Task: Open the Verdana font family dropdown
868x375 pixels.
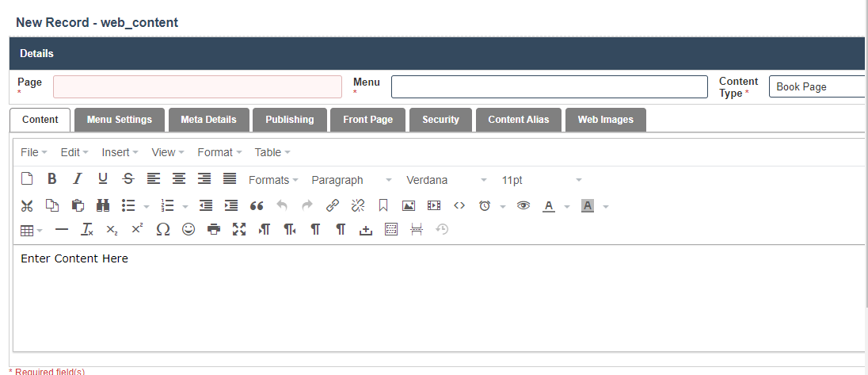Action: [x=446, y=180]
